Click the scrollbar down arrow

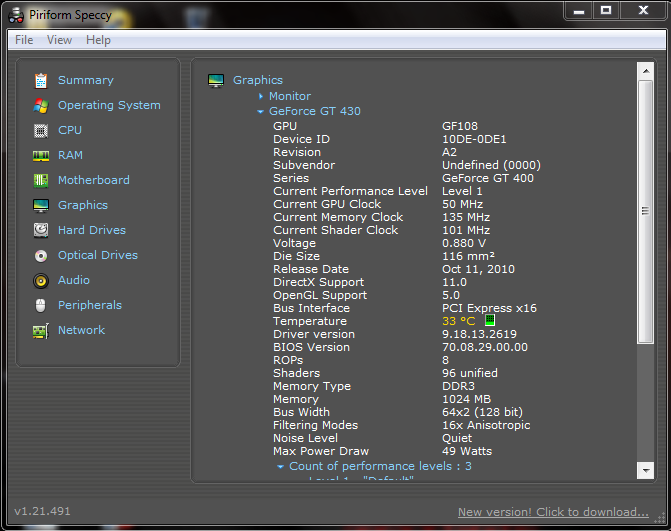(645, 470)
